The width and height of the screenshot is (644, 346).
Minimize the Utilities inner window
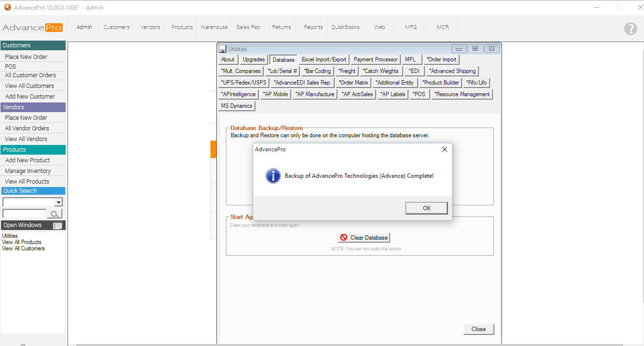coord(459,49)
